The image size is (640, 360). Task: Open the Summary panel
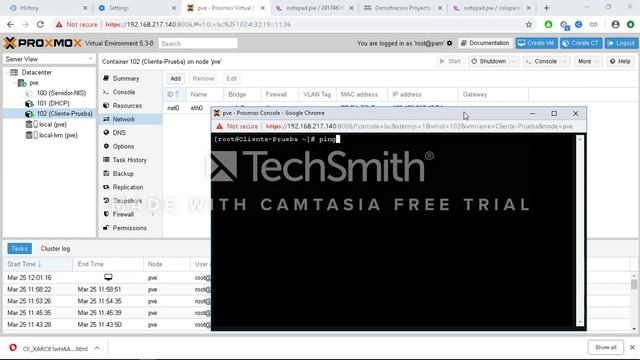tap(126, 78)
